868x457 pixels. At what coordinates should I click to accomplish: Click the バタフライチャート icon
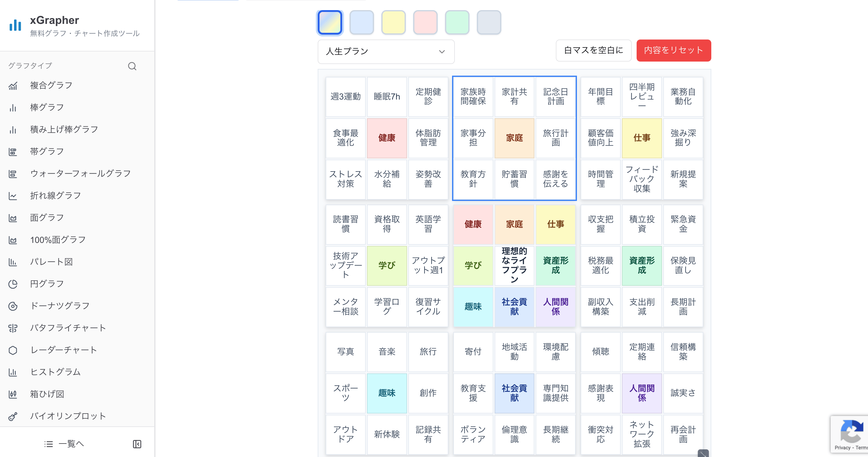[x=13, y=328]
